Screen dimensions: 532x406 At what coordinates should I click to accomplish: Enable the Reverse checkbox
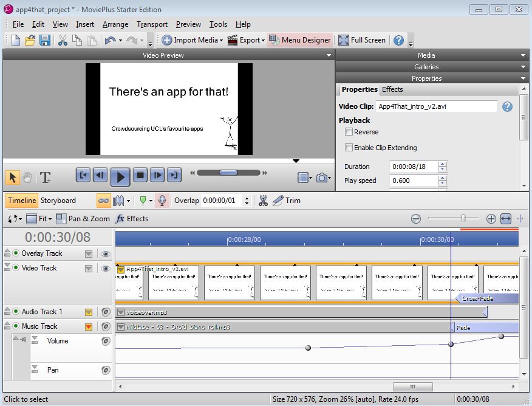(x=349, y=132)
